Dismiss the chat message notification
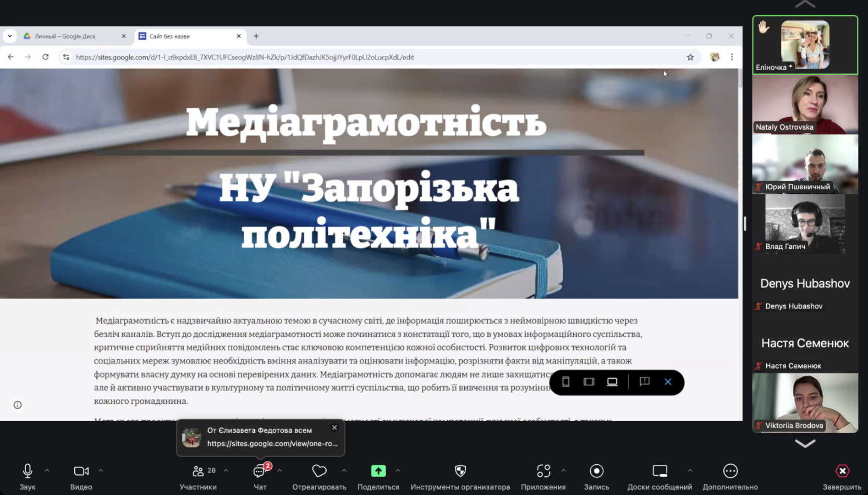This screenshot has height=495, width=868. pos(335,428)
